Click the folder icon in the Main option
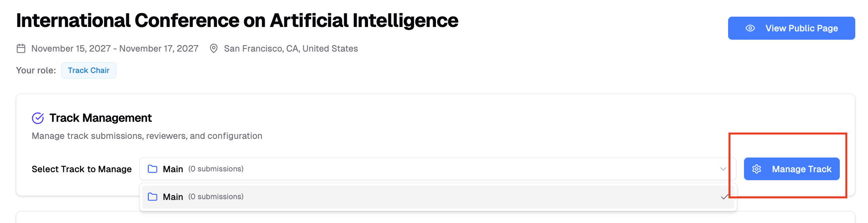 pos(153,197)
